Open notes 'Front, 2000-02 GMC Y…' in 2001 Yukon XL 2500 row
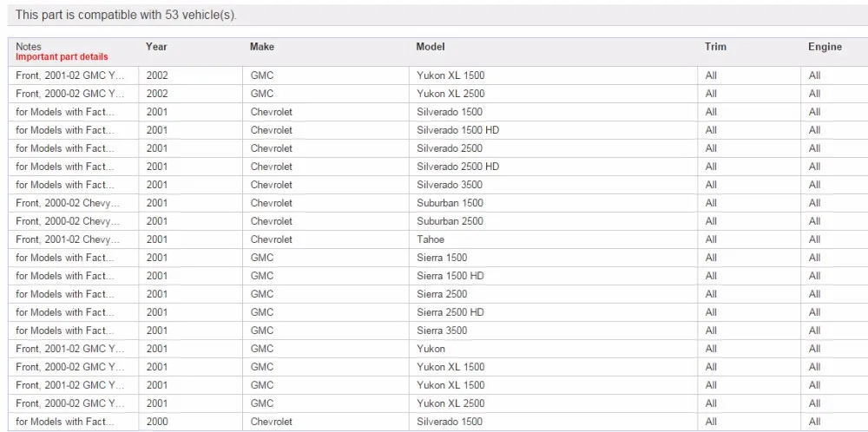This screenshot has height=432, width=868. point(69,403)
